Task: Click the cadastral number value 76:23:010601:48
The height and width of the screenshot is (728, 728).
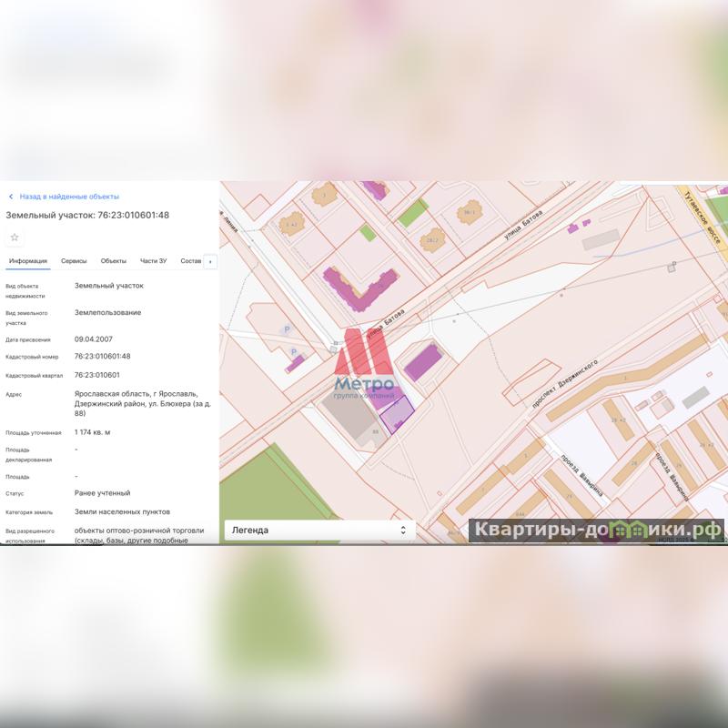Action: (x=102, y=357)
